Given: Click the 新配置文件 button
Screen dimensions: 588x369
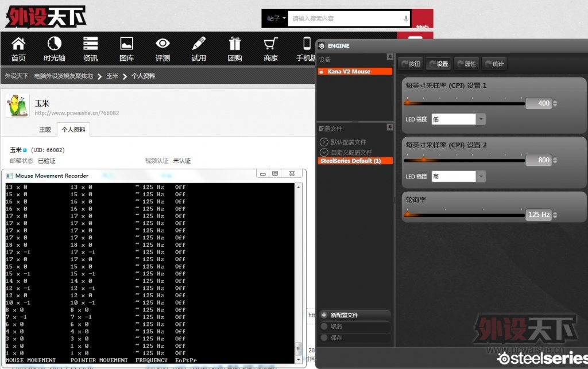Looking at the screenshot, I should [355, 315].
